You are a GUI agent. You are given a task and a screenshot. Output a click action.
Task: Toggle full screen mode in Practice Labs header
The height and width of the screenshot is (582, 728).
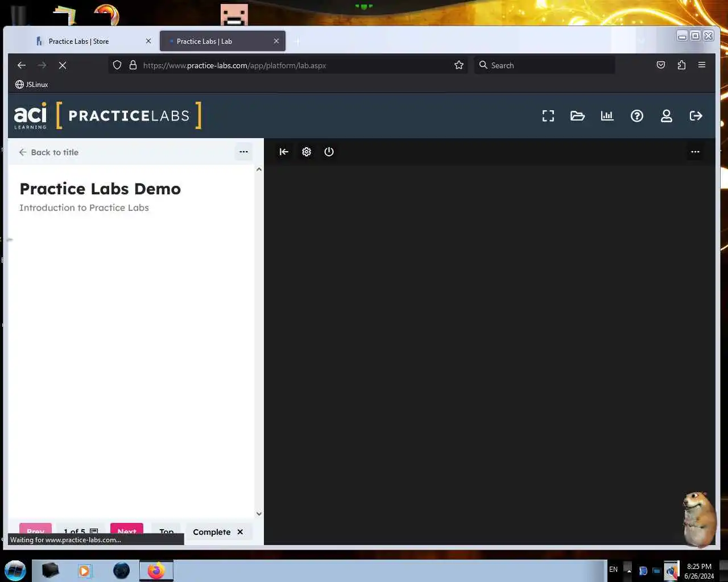pyautogui.click(x=548, y=116)
